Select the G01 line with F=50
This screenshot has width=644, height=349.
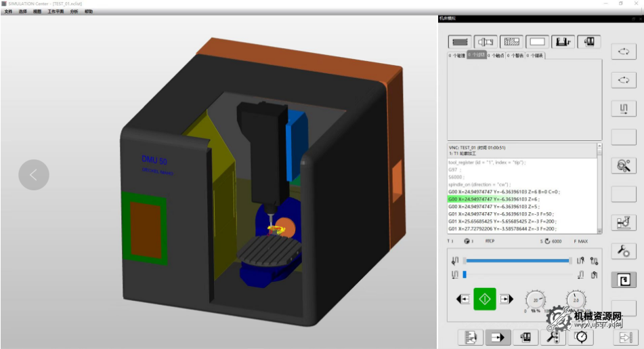click(x=505, y=214)
